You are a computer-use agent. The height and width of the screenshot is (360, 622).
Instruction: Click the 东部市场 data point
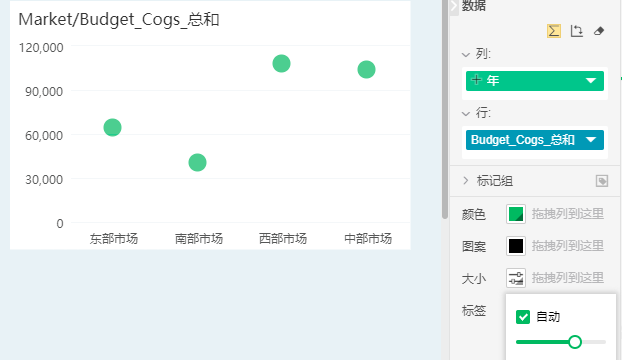[x=112, y=128]
